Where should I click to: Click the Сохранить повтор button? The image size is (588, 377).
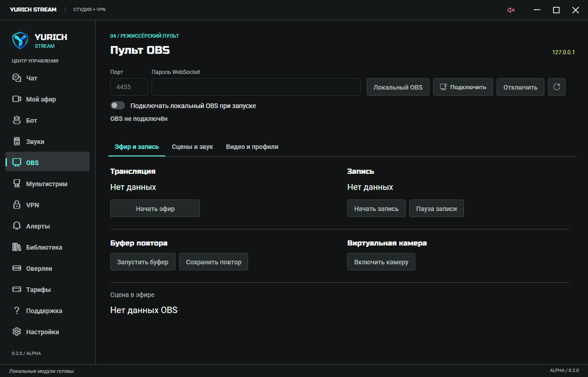(x=214, y=262)
